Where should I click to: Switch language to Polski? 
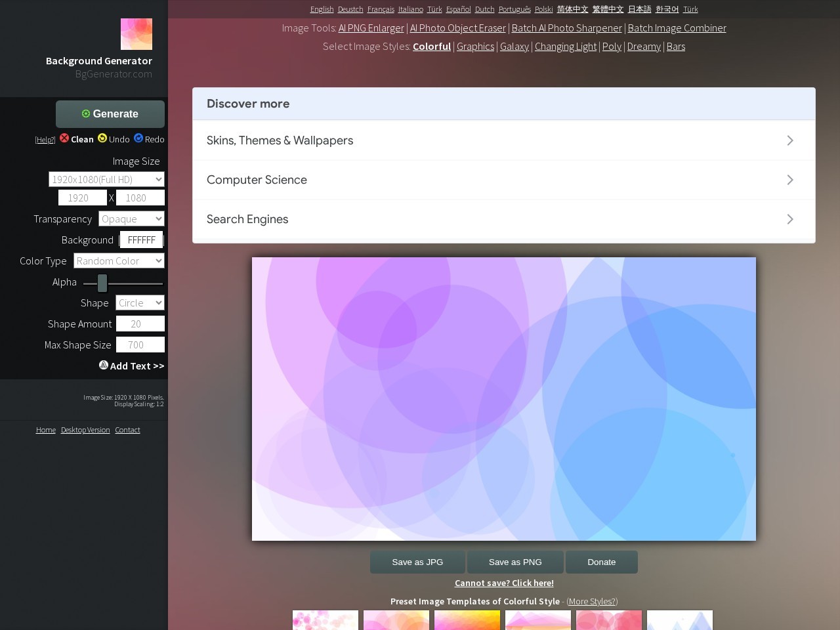(544, 9)
